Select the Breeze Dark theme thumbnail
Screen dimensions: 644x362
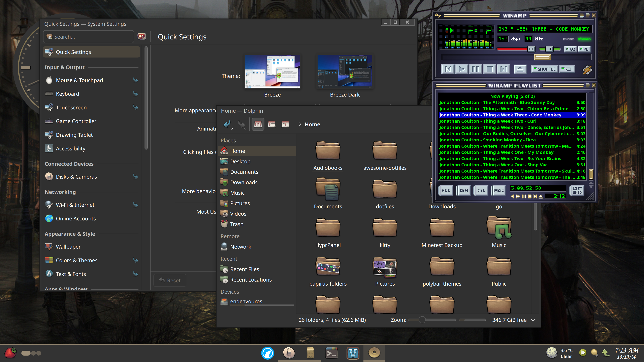pyautogui.click(x=345, y=71)
